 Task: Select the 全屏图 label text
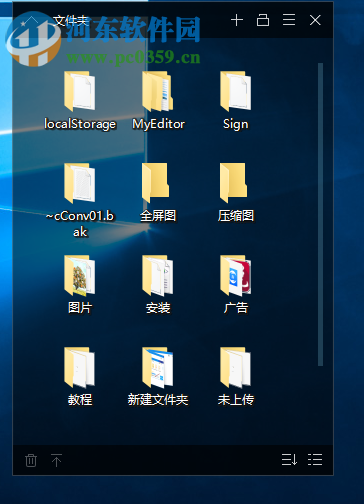[x=158, y=216]
